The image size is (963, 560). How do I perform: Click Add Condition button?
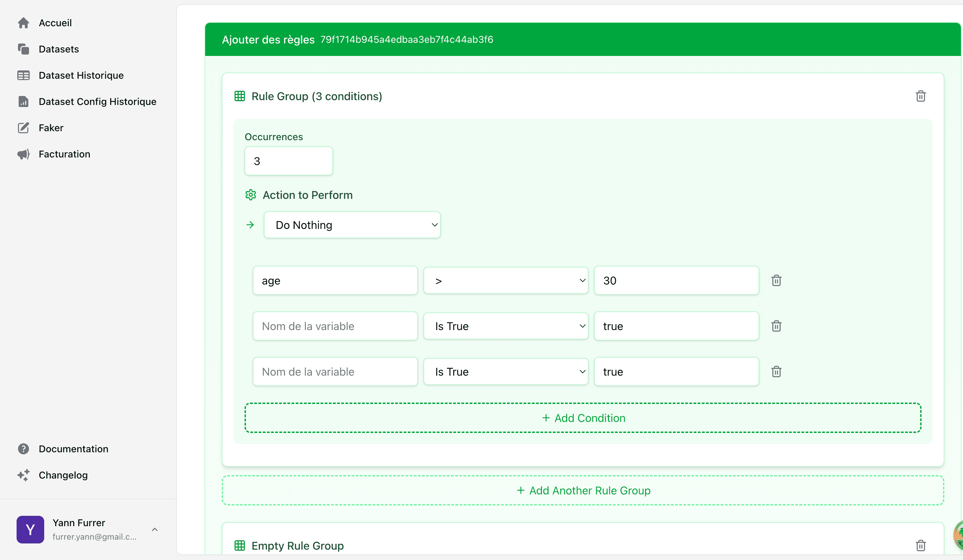[x=583, y=418]
